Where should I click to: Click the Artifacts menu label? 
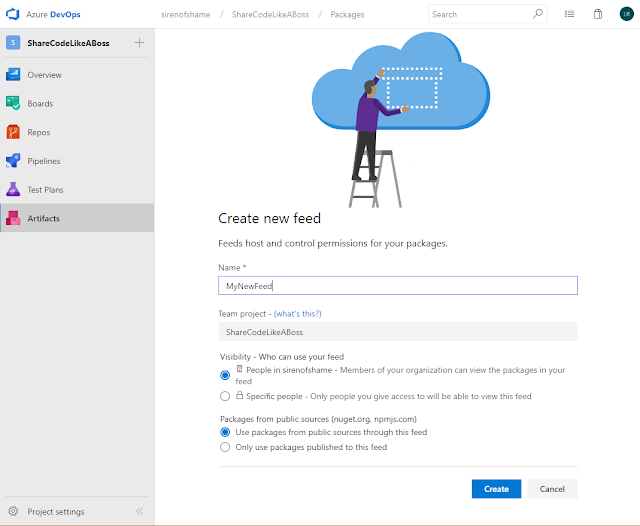click(43, 218)
